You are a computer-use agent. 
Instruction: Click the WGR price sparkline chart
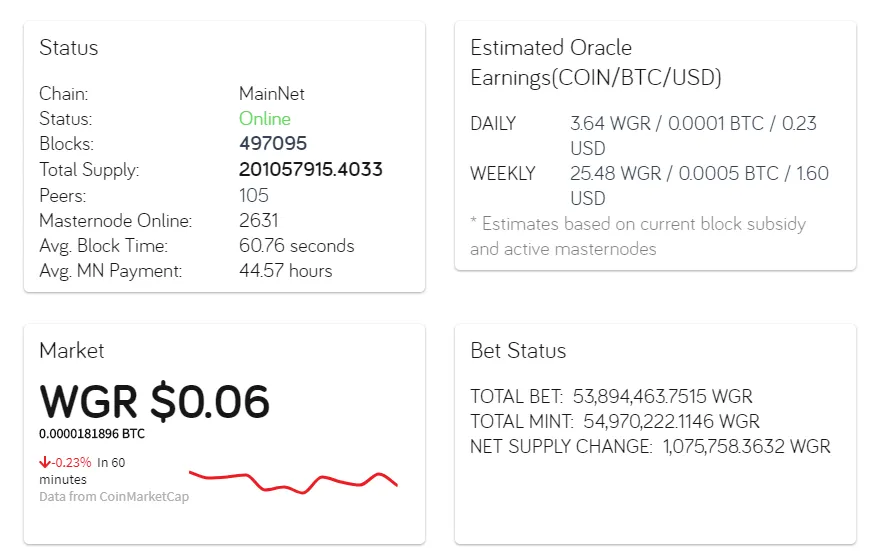pos(293,481)
